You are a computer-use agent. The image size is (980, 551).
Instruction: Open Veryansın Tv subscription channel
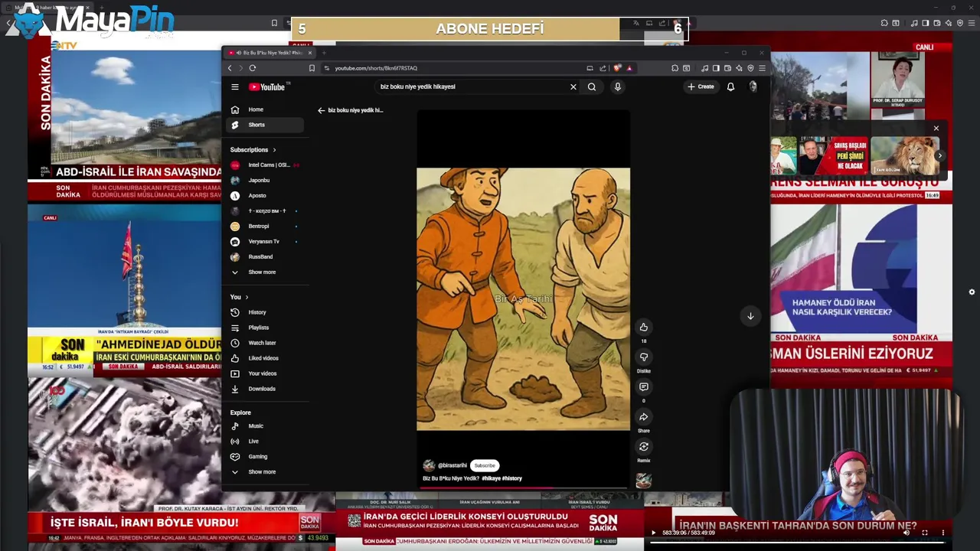(x=265, y=242)
